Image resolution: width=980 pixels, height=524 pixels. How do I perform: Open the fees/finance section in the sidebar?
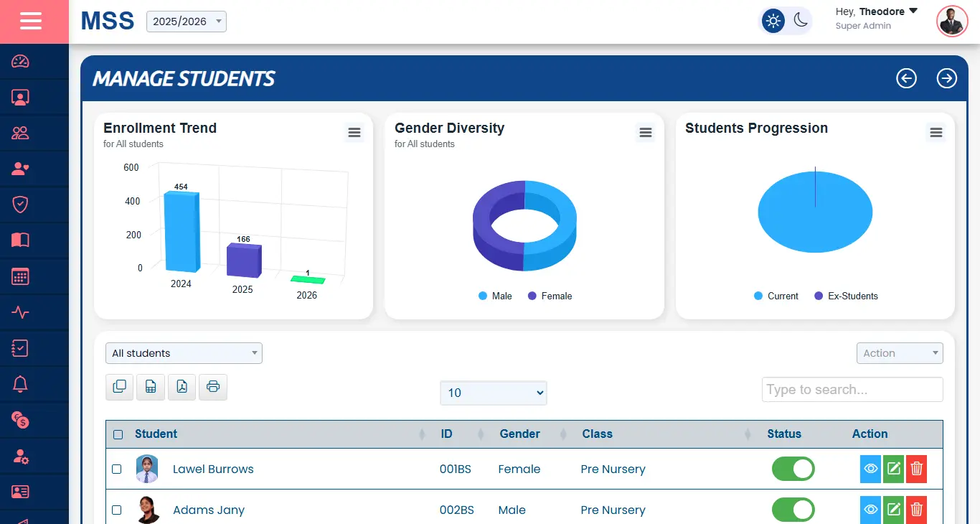(18, 420)
